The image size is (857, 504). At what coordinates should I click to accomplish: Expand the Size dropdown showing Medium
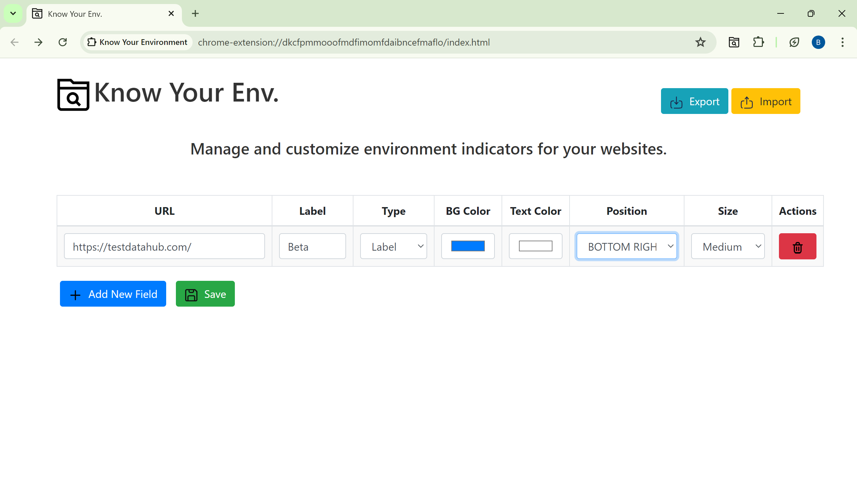728,246
